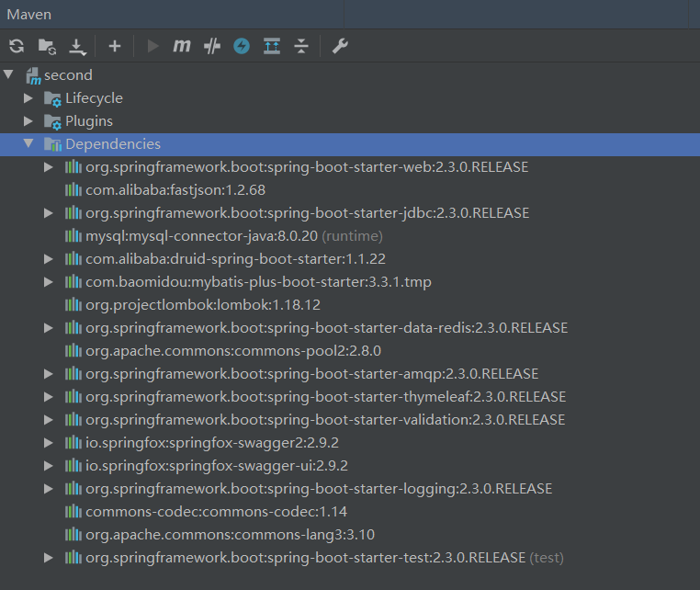Click the Dependencies folder library icon
Viewport: 700px width, 590px height.
click(x=52, y=144)
